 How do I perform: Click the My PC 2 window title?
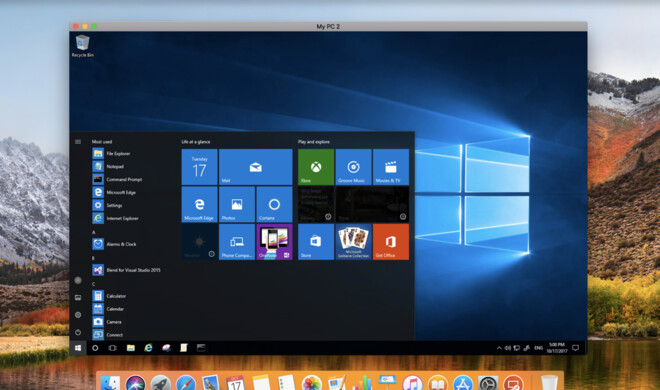328,27
